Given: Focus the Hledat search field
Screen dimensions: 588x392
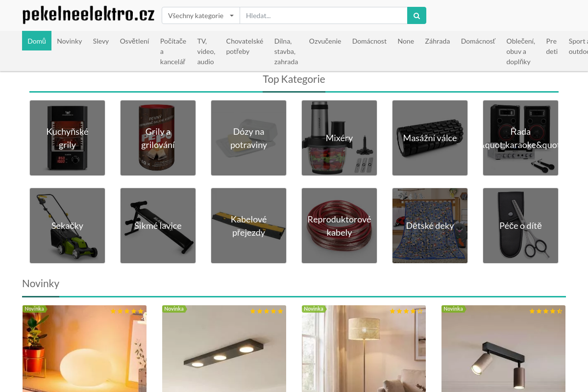Looking at the screenshot, I should (323, 16).
